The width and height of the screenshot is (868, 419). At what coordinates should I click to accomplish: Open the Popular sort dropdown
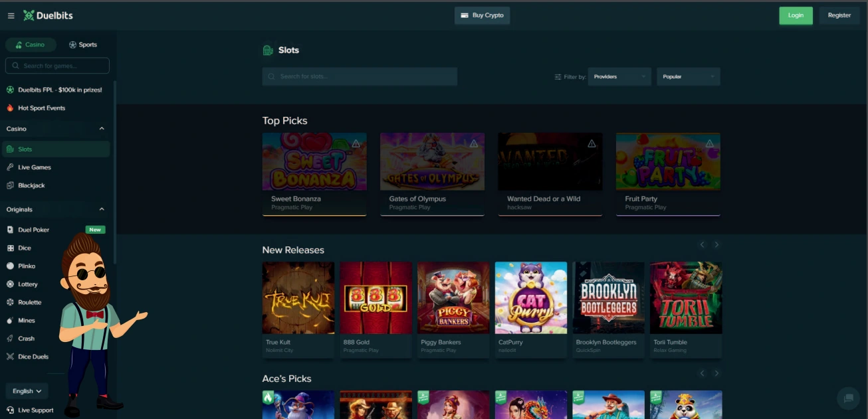tap(689, 76)
